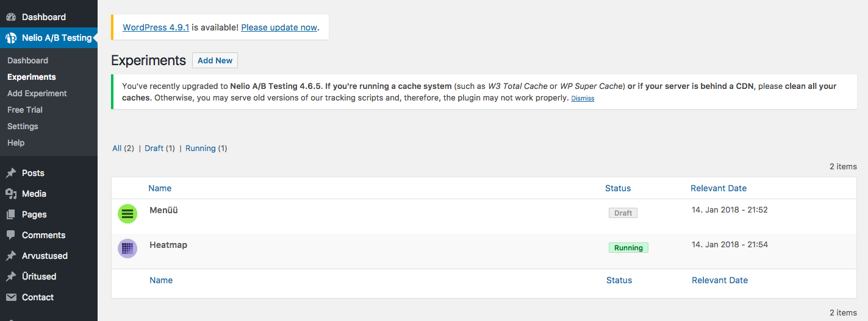Click the Üritused pin icon

coord(11,277)
